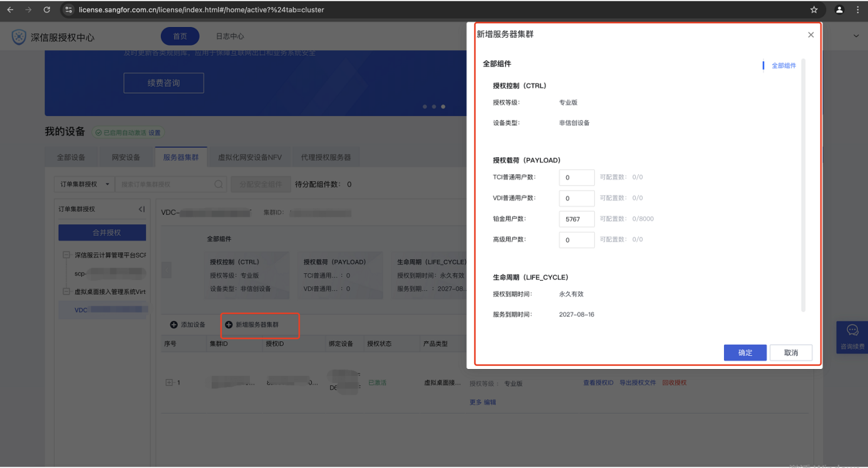The width and height of the screenshot is (868, 468).
Task: Click the 铂金用户数 input field showing 5767
Action: click(577, 219)
